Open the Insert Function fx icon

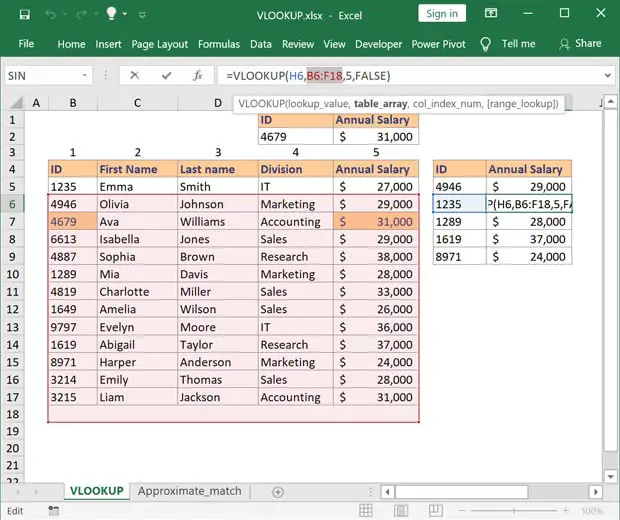[198, 75]
